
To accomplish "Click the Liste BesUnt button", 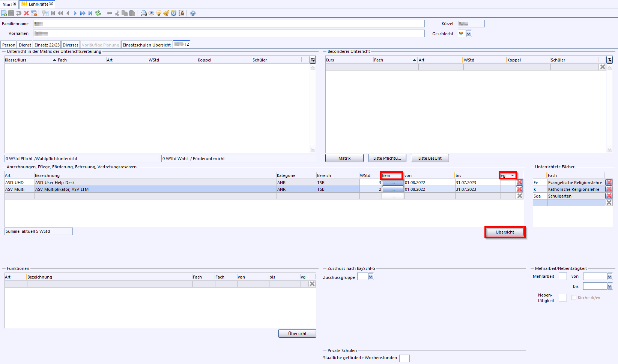I will pyautogui.click(x=430, y=158).
